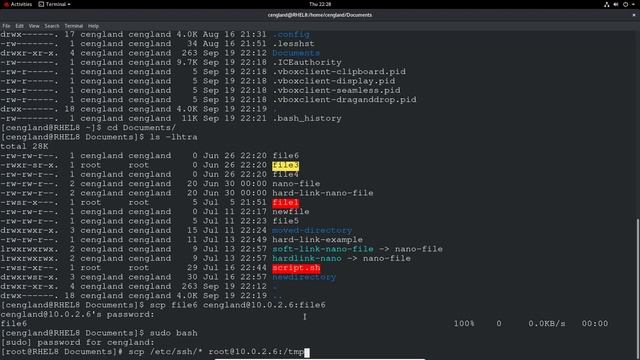The height and width of the screenshot is (360, 640).
Task: Open the Terminal app menu in top bar
Action: (x=55, y=4)
